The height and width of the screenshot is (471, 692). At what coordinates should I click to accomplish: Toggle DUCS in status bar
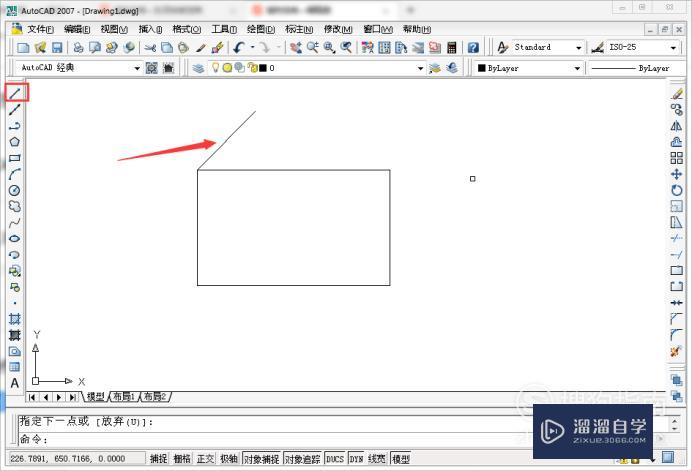tap(335, 459)
